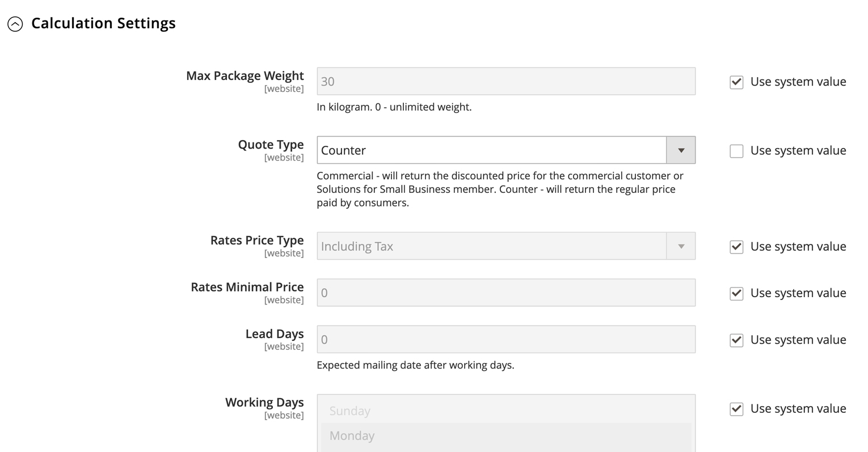The height and width of the screenshot is (452, 868).
Task: Click the Max Package Weight input field
Action: pos(505,81)
